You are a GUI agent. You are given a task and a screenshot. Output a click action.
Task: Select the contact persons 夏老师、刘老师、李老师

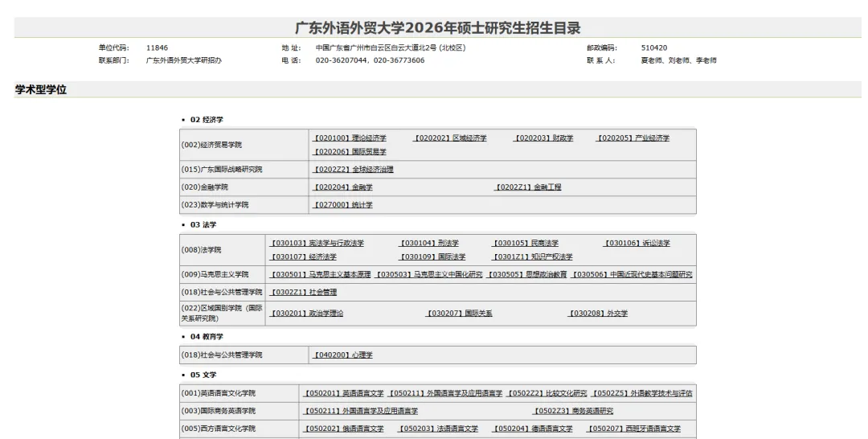[x=678, y=60]
